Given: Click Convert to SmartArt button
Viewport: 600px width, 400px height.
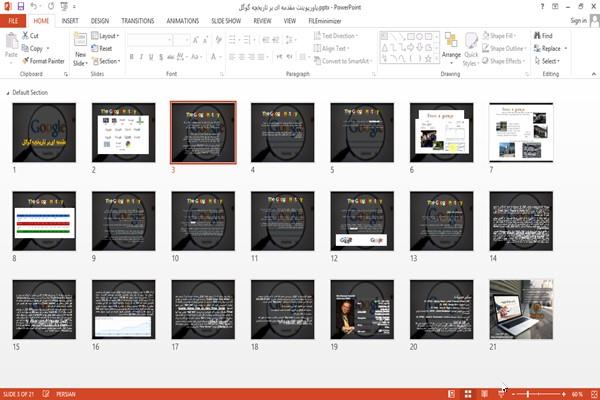Looking at the screenshot, I should tap(343, 61).
